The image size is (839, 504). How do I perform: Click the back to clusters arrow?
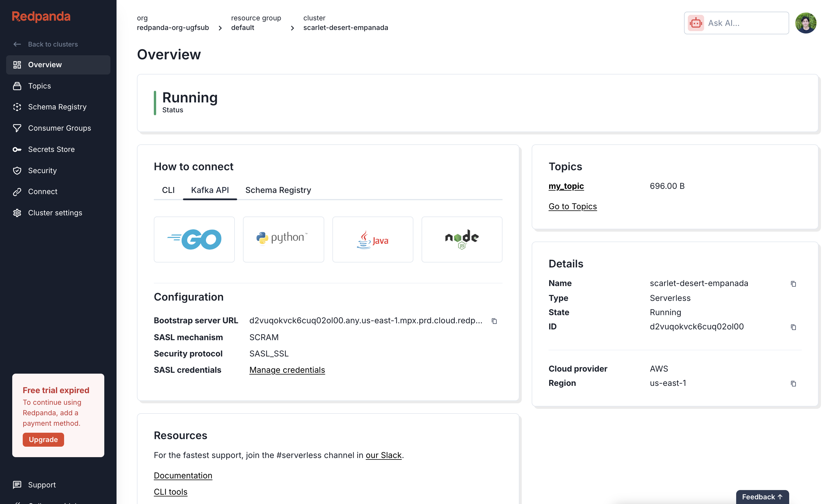click(x=17, y=44)
